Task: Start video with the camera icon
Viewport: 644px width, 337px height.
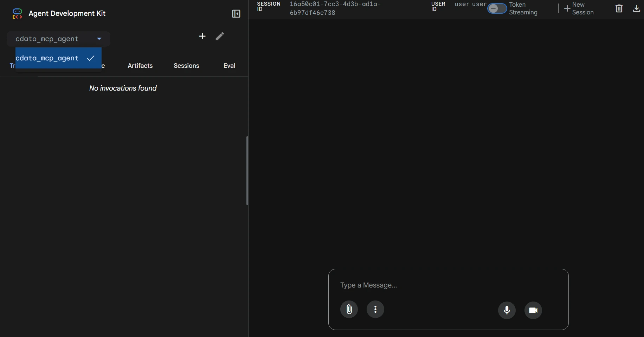Action: coord(533,310)
